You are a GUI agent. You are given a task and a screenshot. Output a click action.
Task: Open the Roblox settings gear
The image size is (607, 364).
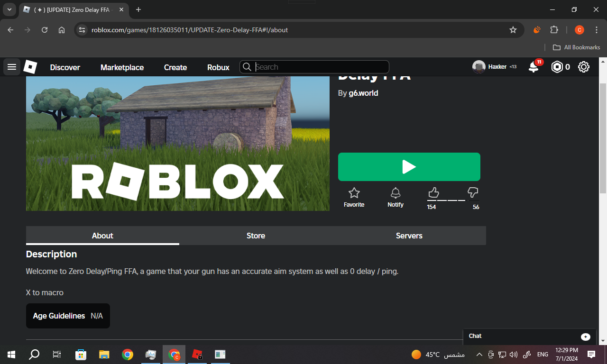tap(584, 67)
